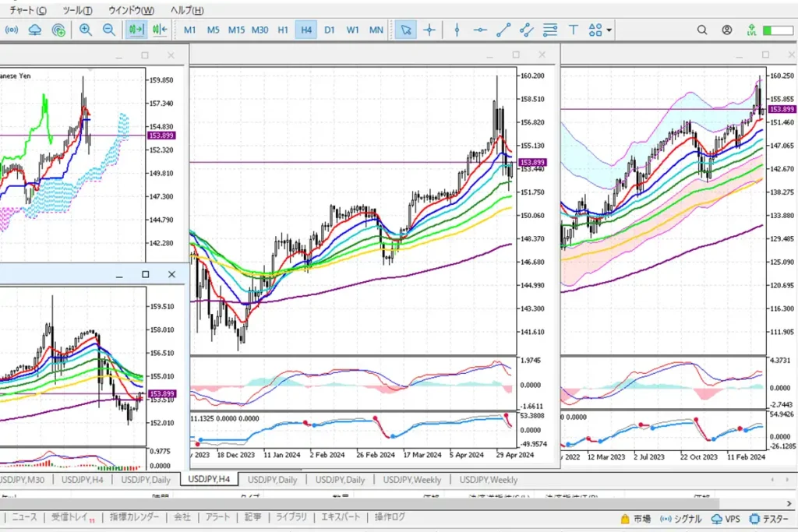The image size is (798, 532).
Task: Open the ツール (Tools) menu
Action: (76, 10)
